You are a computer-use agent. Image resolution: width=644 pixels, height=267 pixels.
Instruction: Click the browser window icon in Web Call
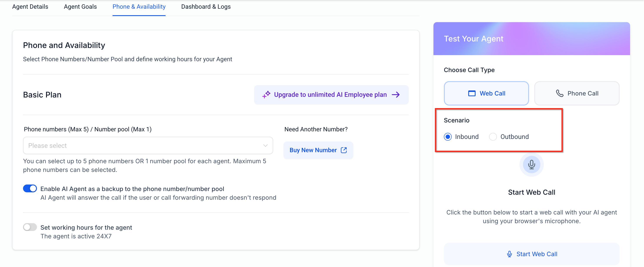coord(472,93)
